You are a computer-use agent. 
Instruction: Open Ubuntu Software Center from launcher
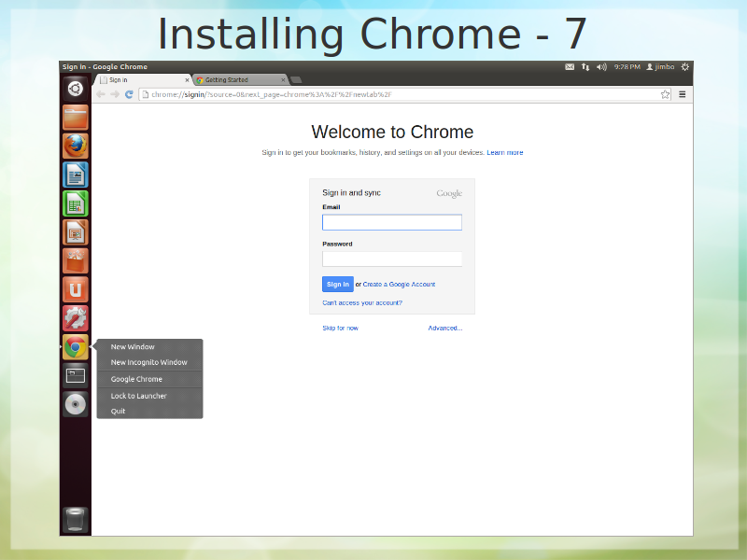[x=76, y=261]
